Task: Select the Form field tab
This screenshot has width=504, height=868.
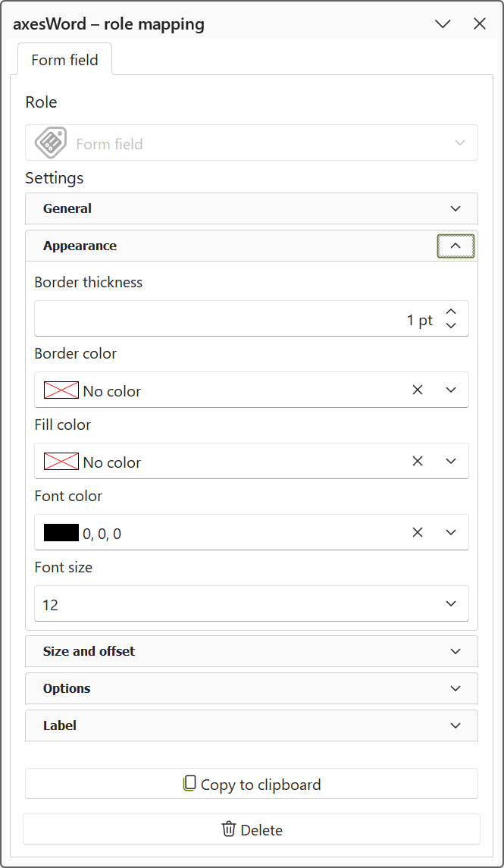Action: pyautogui.click(x=64, y=59)
